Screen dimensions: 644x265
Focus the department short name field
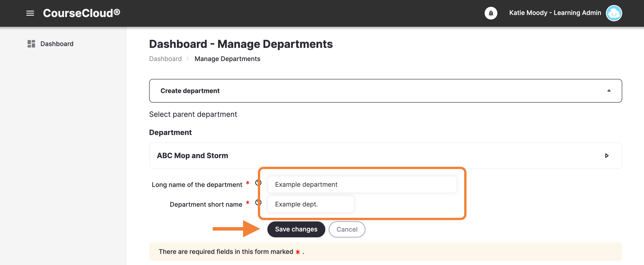pos(311,204)
